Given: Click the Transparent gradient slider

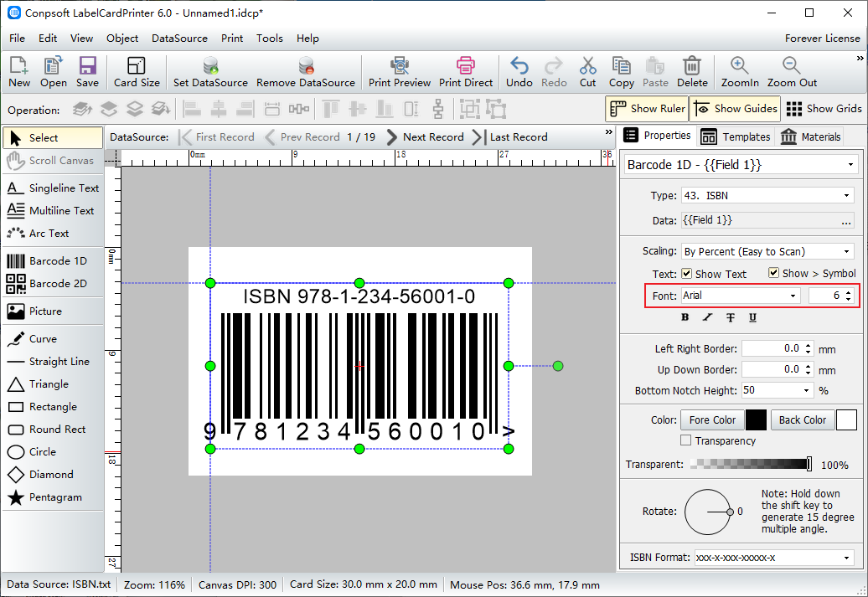Looking at the screenshot, I should coord(752,464).
